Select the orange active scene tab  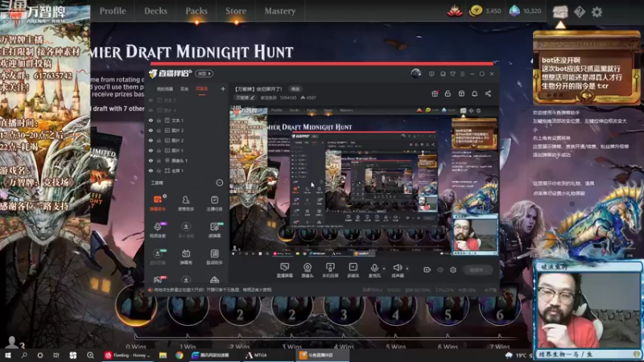pos(202,89)
